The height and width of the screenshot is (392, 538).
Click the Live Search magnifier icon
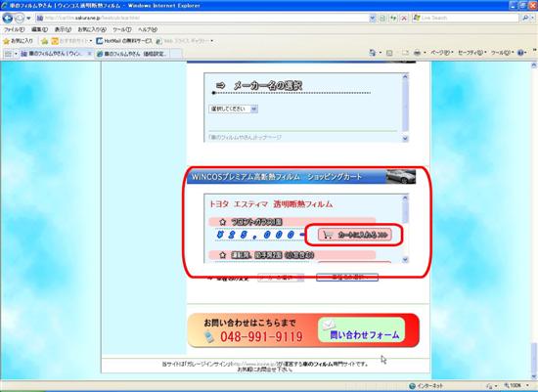click(525, 18)
